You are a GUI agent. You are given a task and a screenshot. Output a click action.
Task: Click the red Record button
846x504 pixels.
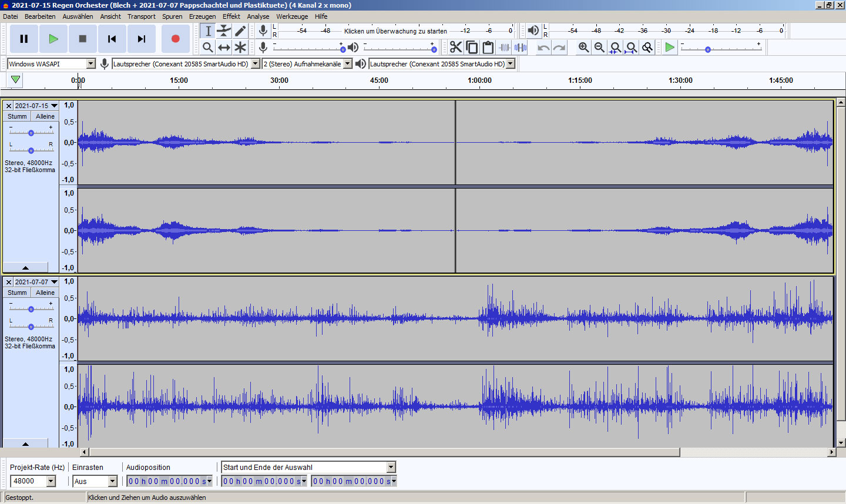[175, 39]
